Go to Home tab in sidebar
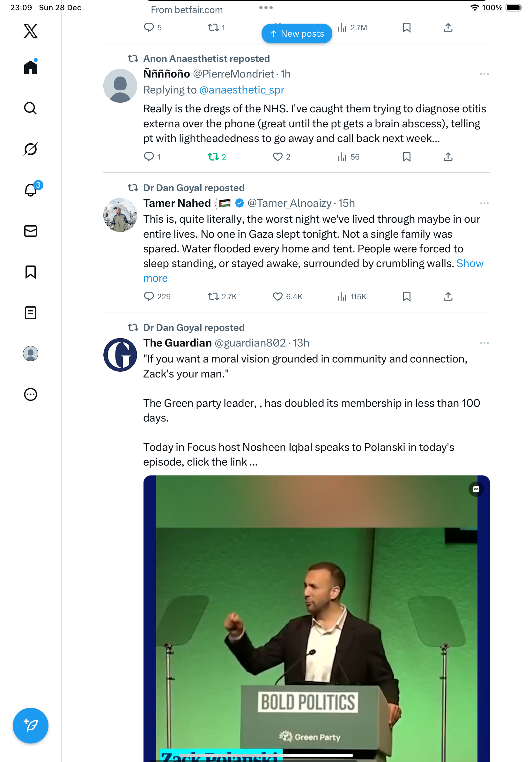Image resolution: width=532 pixels, height=762 pixels. [31, 67]
